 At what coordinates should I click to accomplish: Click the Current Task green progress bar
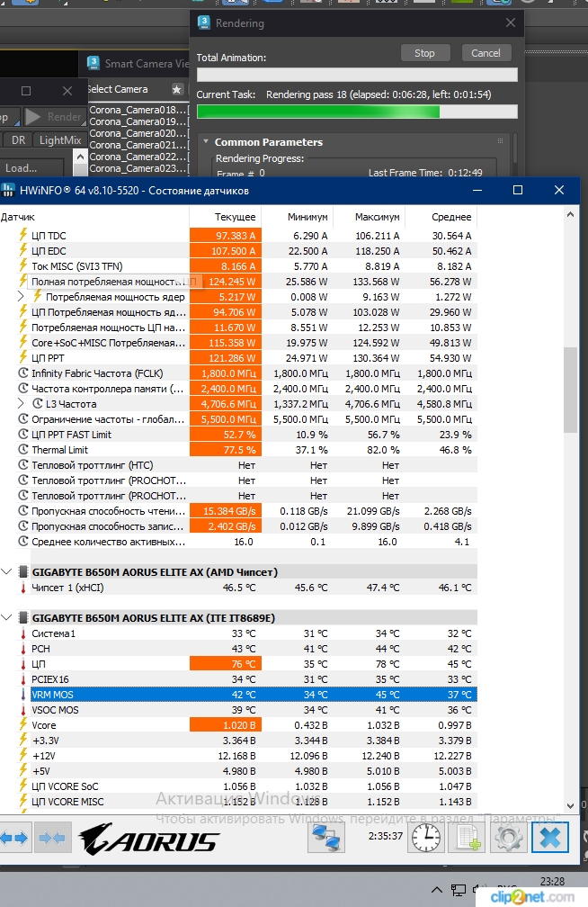coord(357,112)
